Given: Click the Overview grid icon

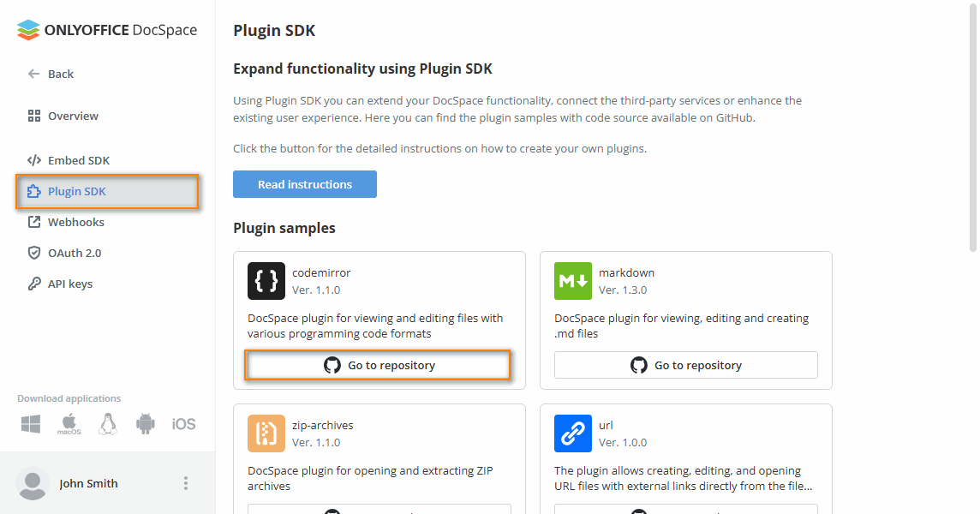Looking at the screenshot, I should [34, 116].
